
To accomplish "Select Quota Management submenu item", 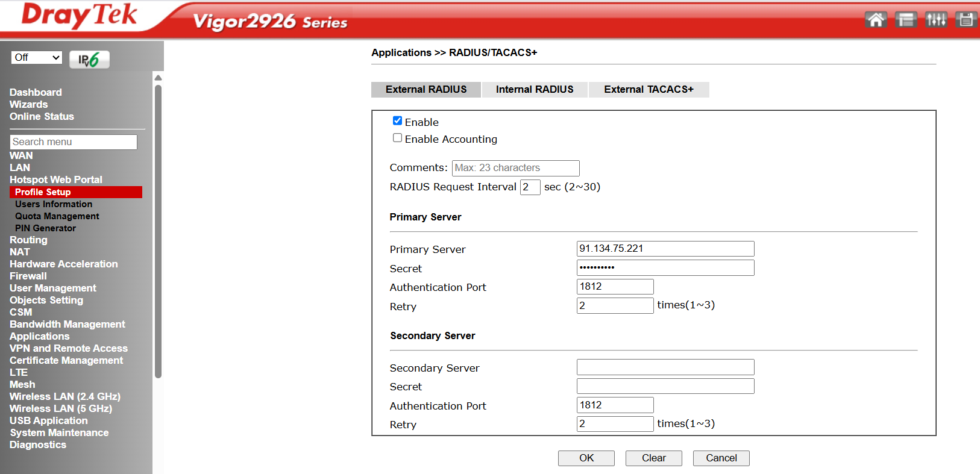I will (57, 216).
